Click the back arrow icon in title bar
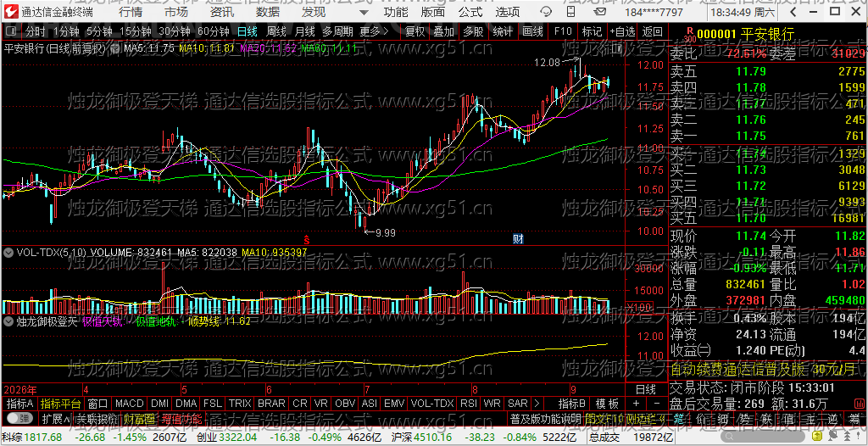The height and width of the screenshot is (446, 868). coord(793,12)
